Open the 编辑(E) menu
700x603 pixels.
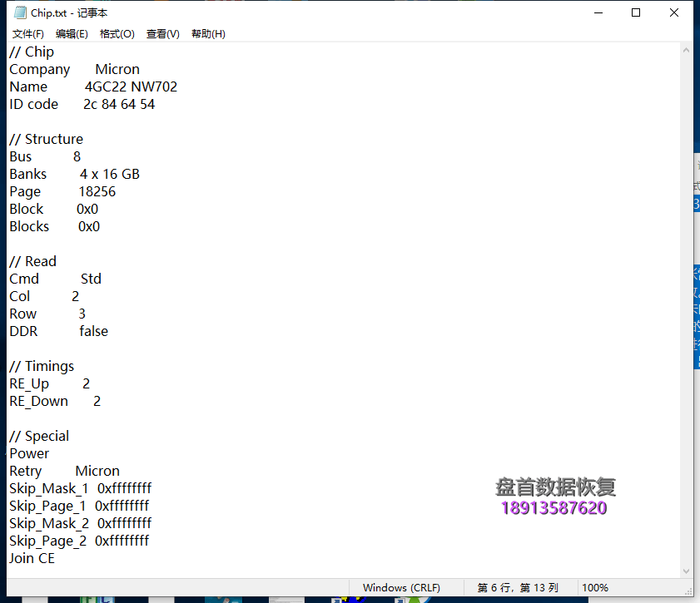[x=72, y=34]
